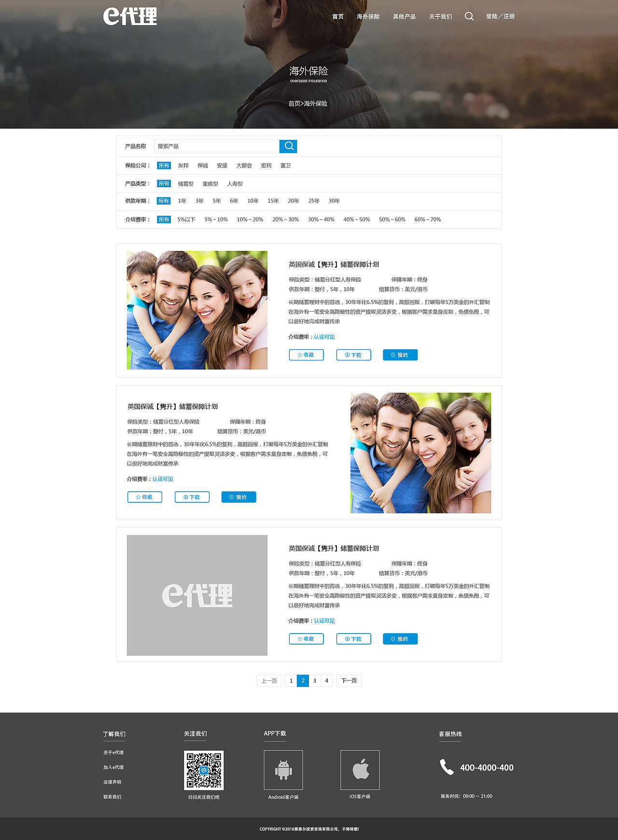The width and height of the screenshot is (618, 840).
Task: Click 下载 on the first product card
Action: 353,355
